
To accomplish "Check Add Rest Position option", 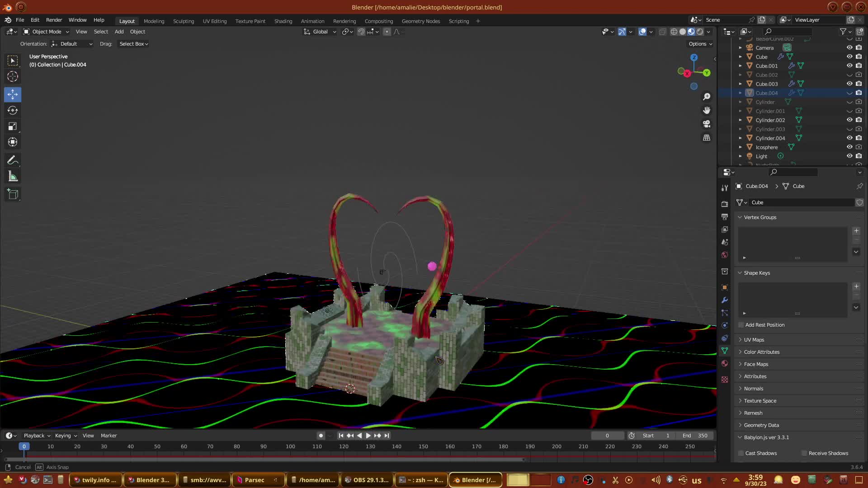I will [x=741, y=325].
